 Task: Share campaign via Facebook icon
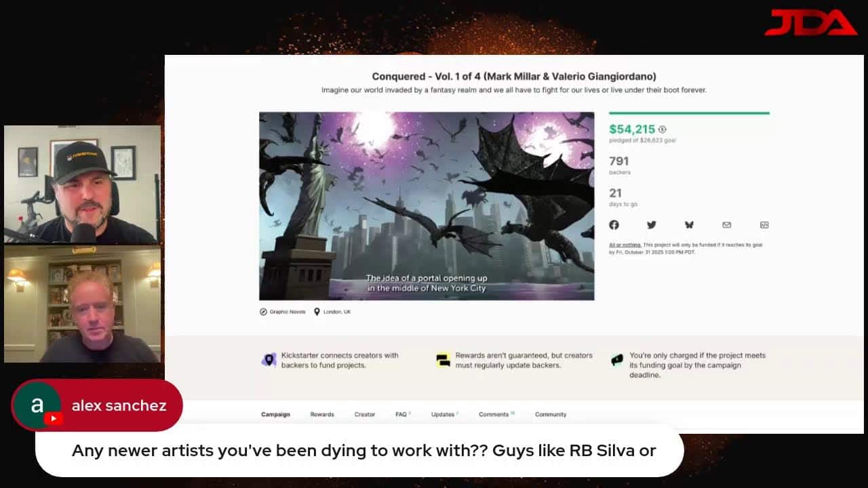[614, 225]
